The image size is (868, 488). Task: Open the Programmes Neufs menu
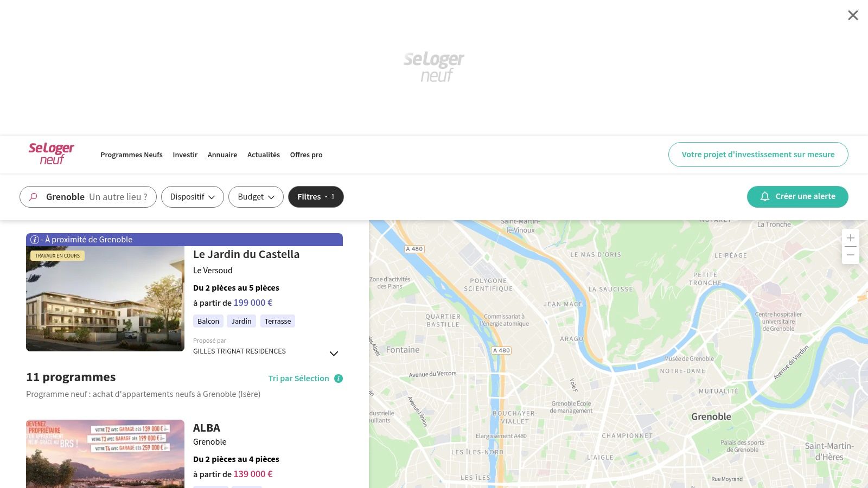pos(131,155)
